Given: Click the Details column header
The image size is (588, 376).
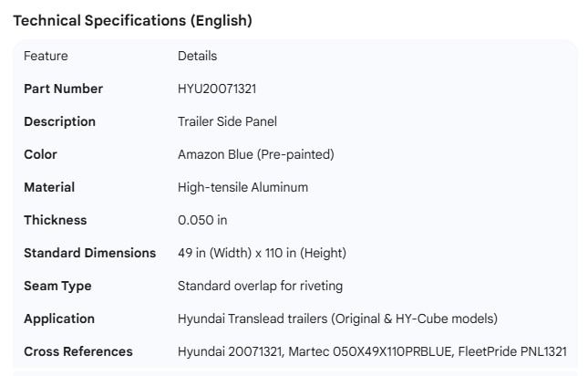Looking at the screenshot, I should click(197, 56).
